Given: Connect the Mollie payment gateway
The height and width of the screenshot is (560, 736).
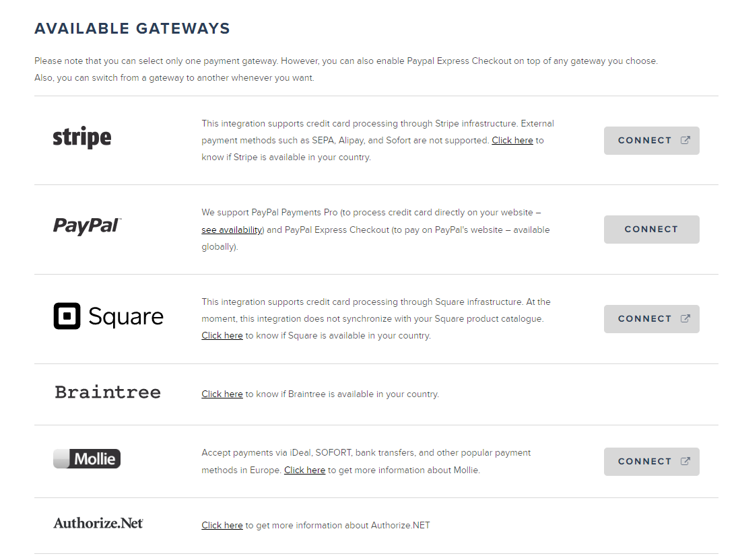Looking at the screenshot, I should coord(645,461).
